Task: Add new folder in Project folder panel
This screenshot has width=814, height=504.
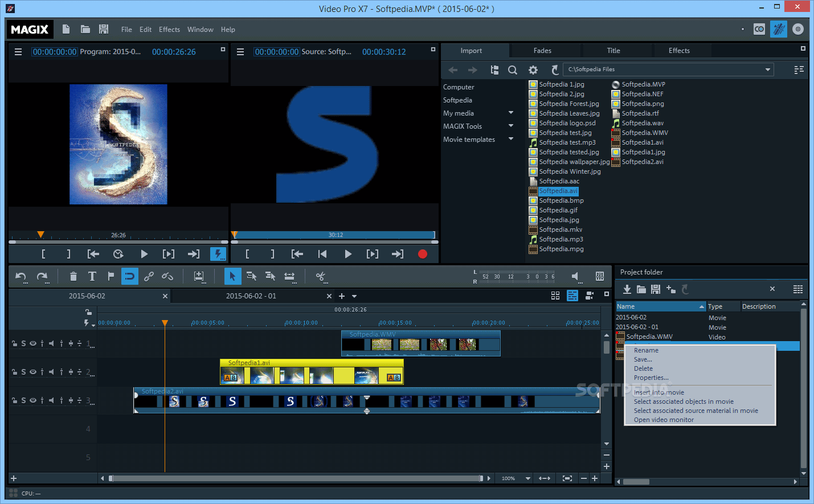Action: tap(670, 289)
